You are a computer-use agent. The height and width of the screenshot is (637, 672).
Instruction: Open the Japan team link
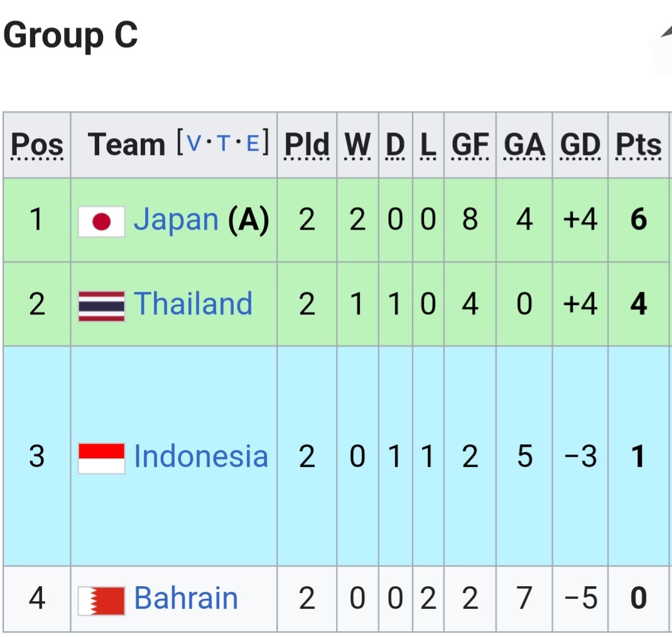click(x=176, y=220)
